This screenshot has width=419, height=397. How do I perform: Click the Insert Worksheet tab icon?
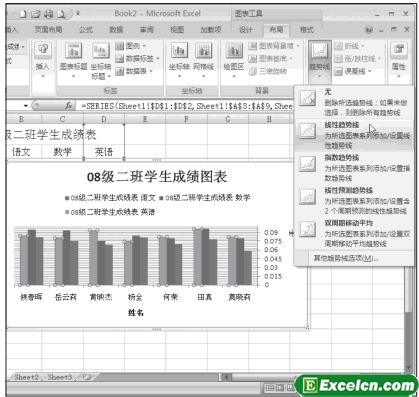click(87, 377)
